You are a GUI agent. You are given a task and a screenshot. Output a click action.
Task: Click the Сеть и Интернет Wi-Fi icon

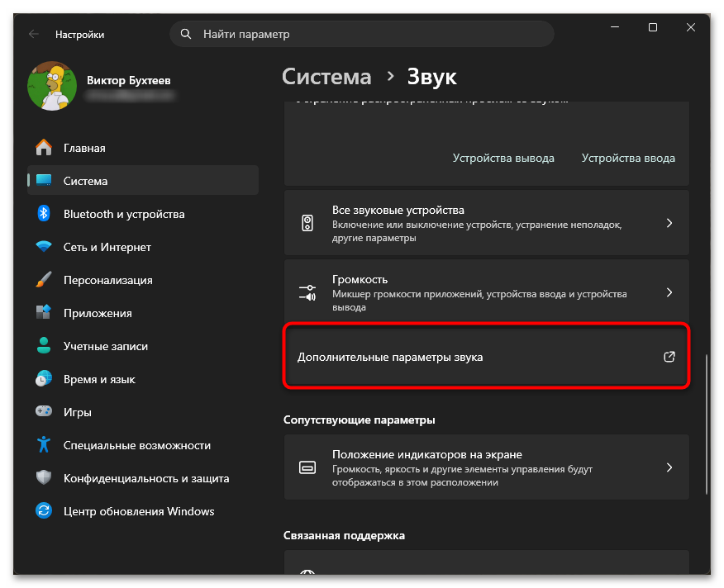click(44, 247)
